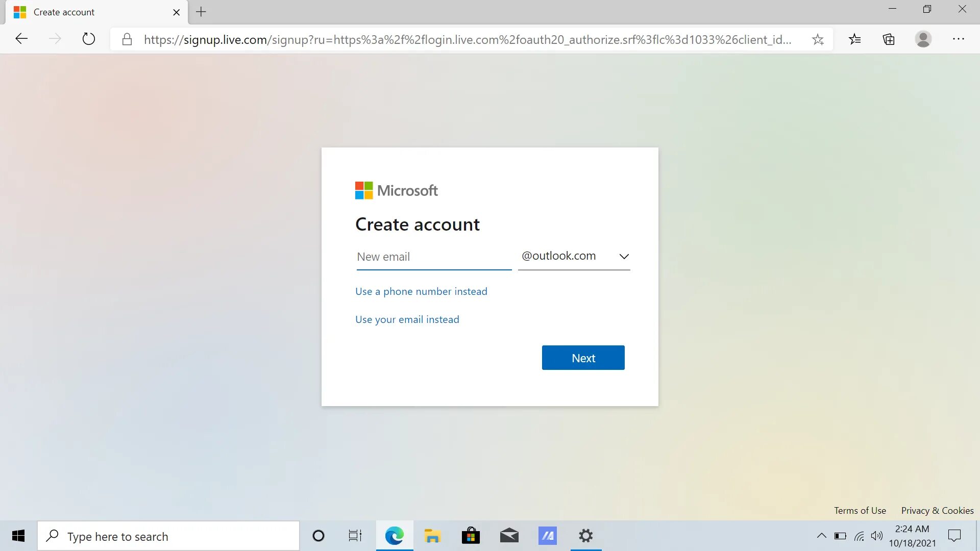This screenshot has height=551, width=980.
Task: Show hidden icons in system tray
Action: [821, 536]
